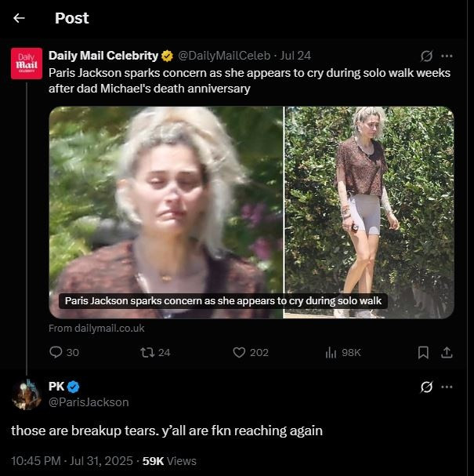Click the @ParisJackson handle

[89, 402]
